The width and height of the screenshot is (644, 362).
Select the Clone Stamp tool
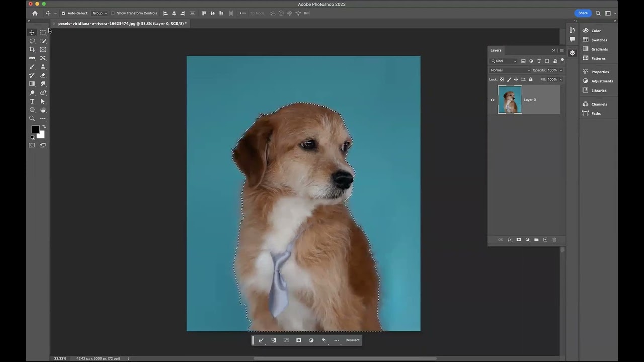coord(43,66)
